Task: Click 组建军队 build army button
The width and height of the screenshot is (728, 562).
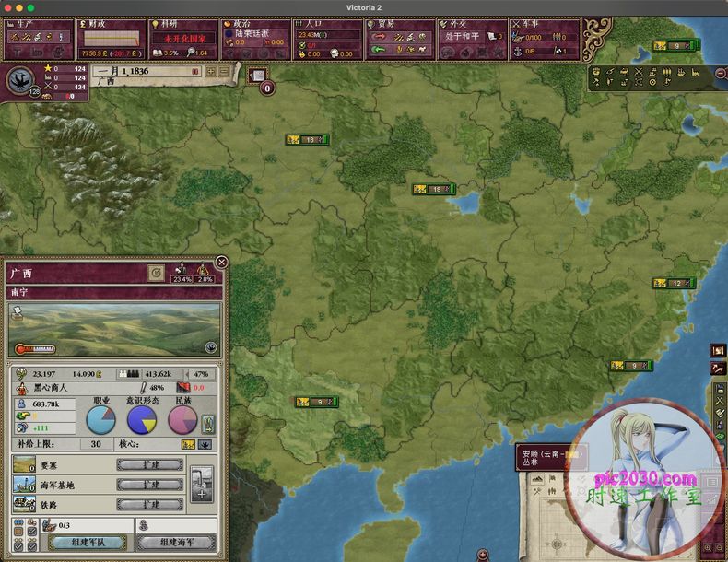Action: coord(88,542)
